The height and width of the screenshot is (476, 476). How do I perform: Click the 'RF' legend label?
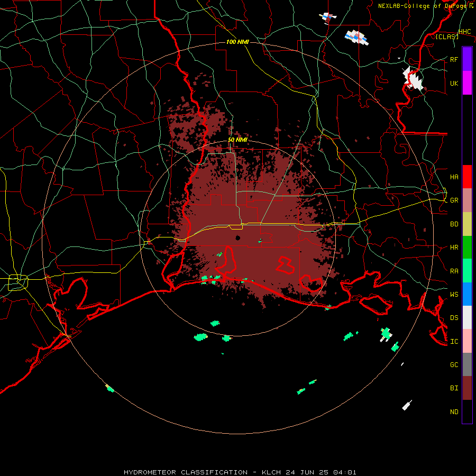tap(454, 59)
